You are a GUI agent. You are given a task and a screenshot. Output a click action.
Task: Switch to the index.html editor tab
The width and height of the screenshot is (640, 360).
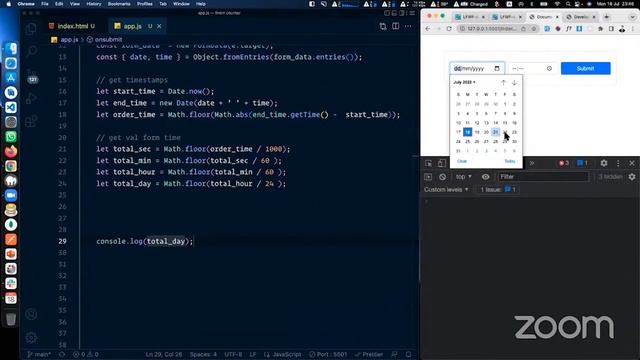click(x=72, y=26)
